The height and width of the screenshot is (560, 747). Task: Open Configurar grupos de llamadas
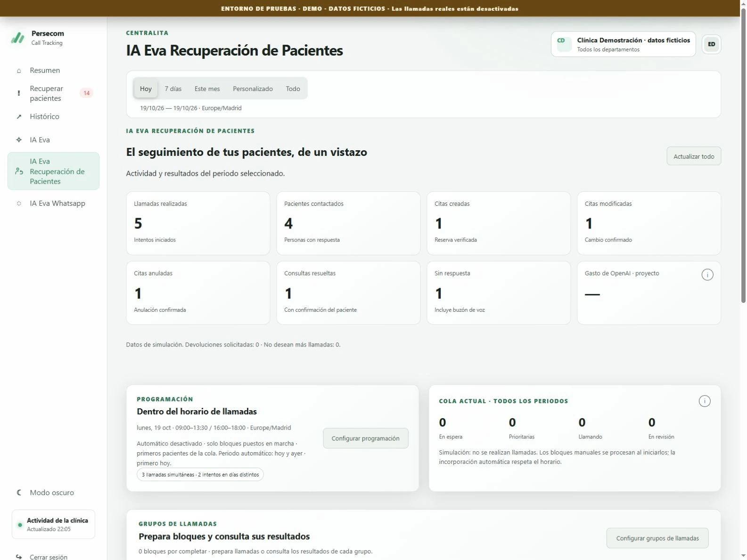(x=657, y=538)
